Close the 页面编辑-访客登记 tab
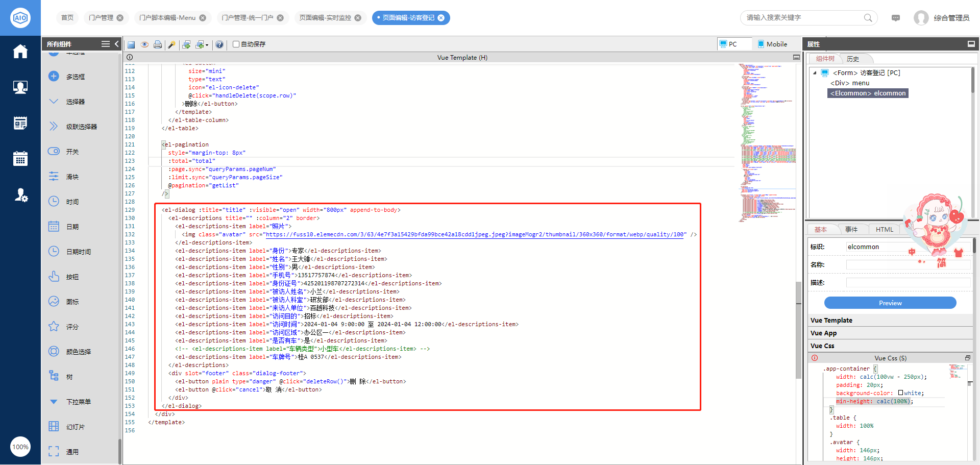This screenshot has width=980, height=465. (x=441, y=18)
